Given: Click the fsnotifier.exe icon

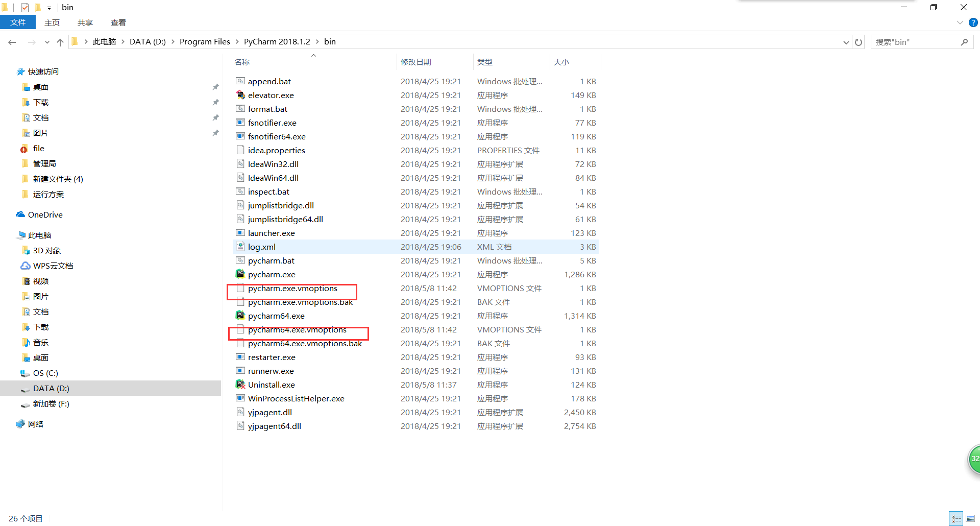Looking at the screenshot, I should click(240, 123).
